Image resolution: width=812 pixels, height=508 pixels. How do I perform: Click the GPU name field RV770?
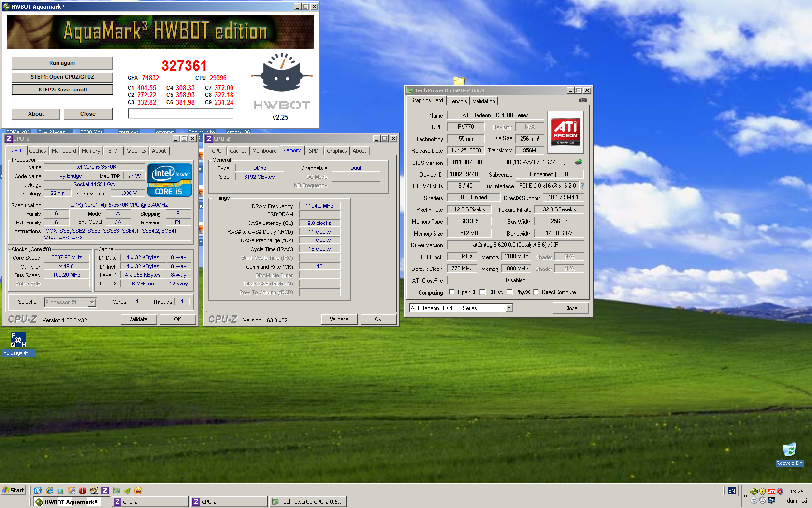(x=466, y=127)
